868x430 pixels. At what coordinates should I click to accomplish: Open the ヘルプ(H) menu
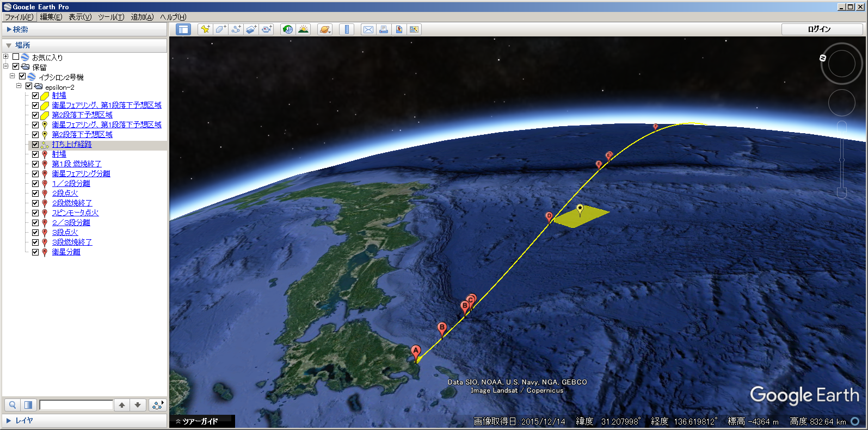[x=173, y=17]
